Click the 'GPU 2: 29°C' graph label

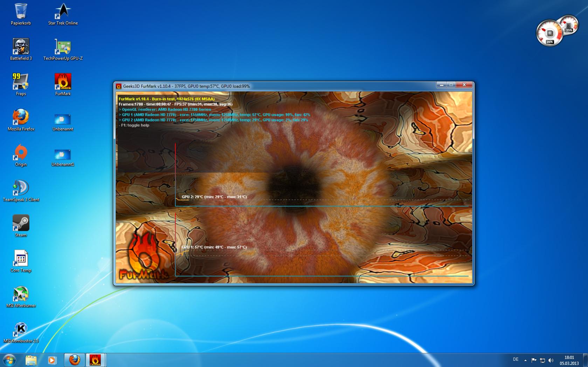click(x=214, y=197)
